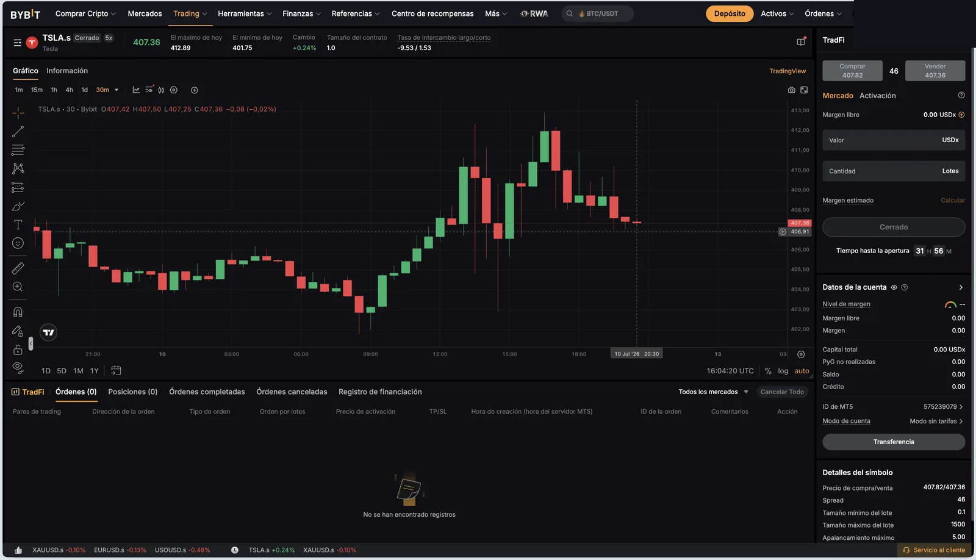
Task: Click the Vender 407.36 button
Action: click(x=935, y=71)
